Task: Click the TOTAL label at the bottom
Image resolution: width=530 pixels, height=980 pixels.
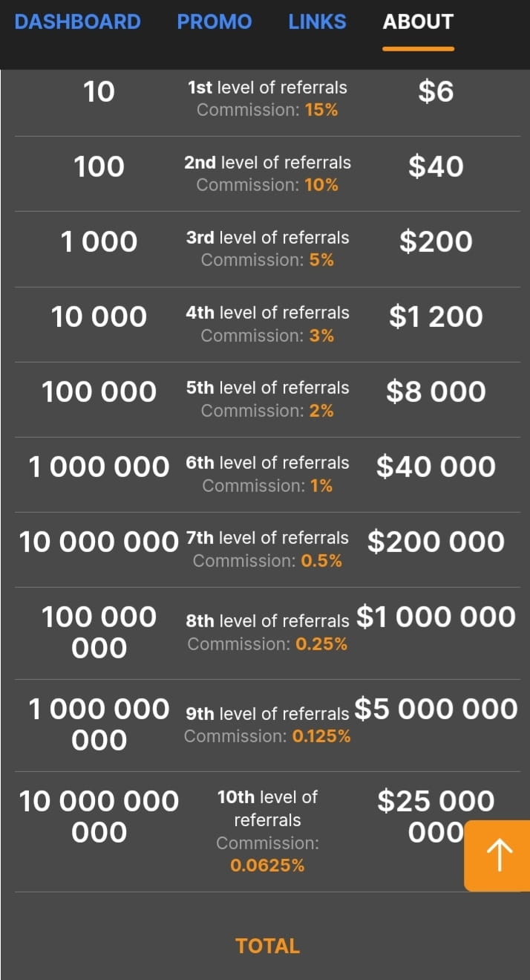Action: pyautogui.click(x=267, y=946)
